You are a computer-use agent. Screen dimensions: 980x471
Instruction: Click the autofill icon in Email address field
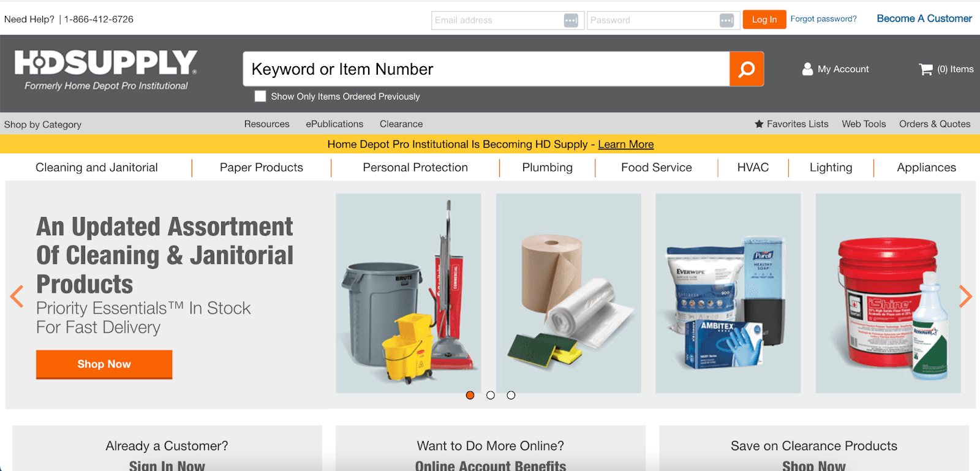pyautogui.click(x=571, y=20)
